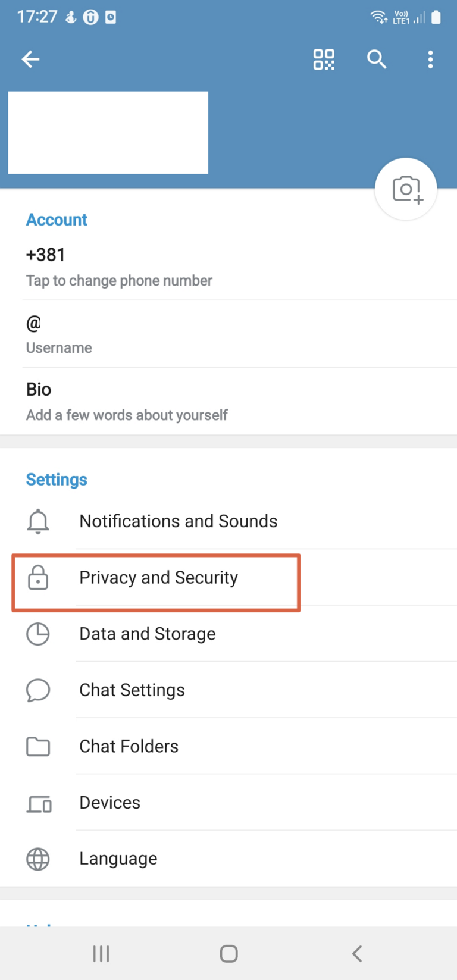457x980 pixels.
Task: Tap the bell icon for Notifications
Action: point(38,521)
